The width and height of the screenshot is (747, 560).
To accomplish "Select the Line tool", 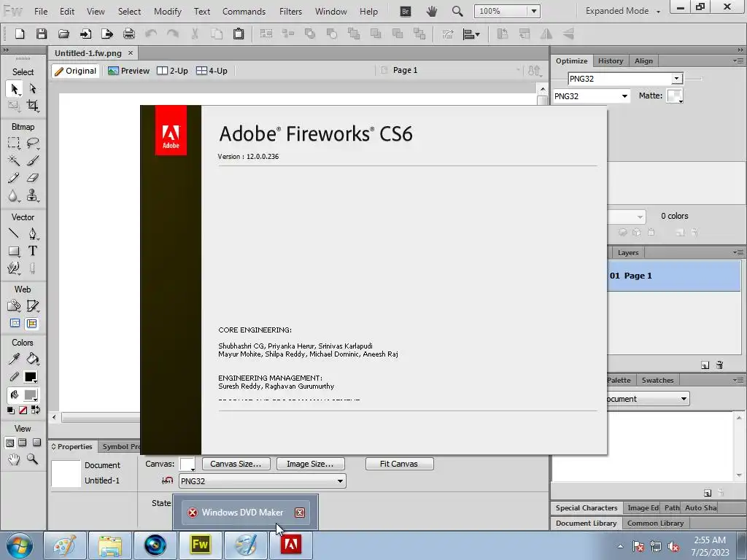I will click(x=14, y=233).
